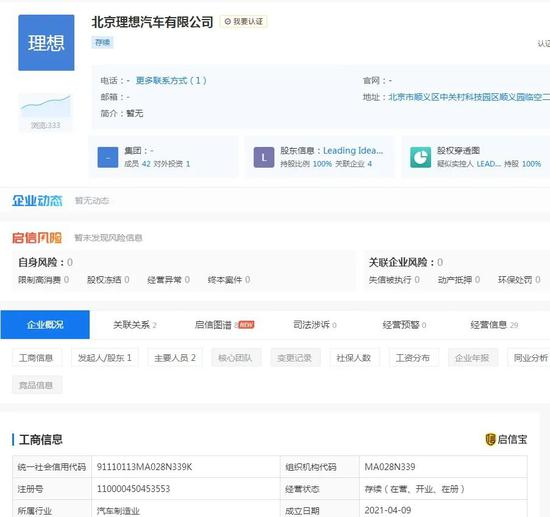550x517 pixels.
Task: Click credit code 91110113MA028N339K cell
Action: 186,467
